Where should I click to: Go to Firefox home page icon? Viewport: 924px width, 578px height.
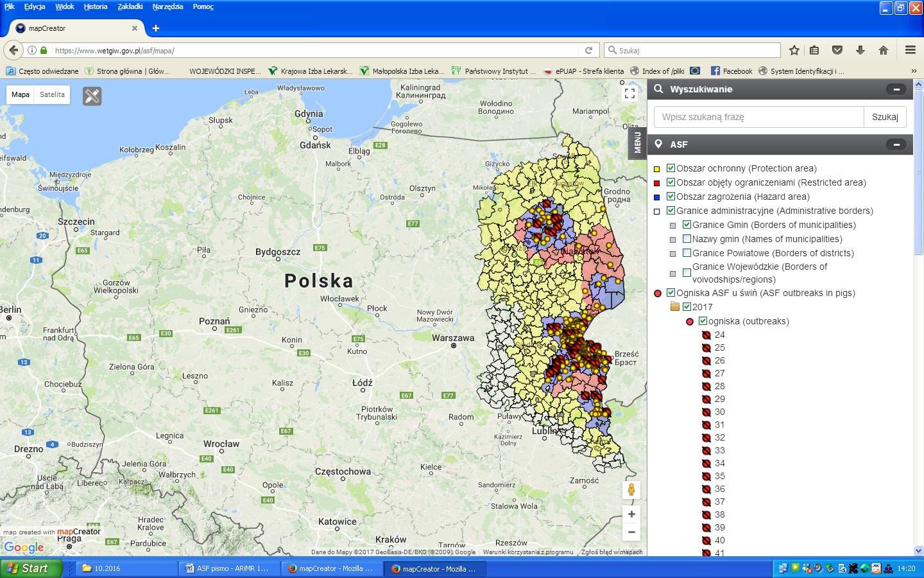(884, 50)
